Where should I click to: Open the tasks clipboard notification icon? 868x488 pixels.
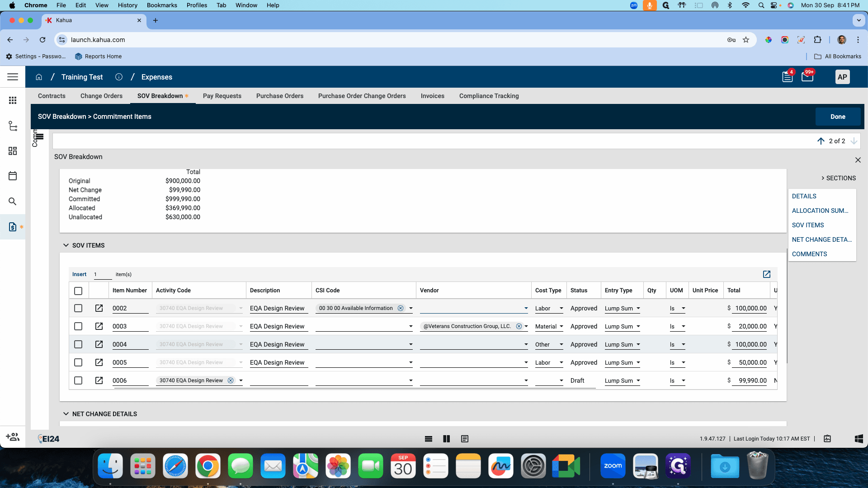[x=788, y=77]
